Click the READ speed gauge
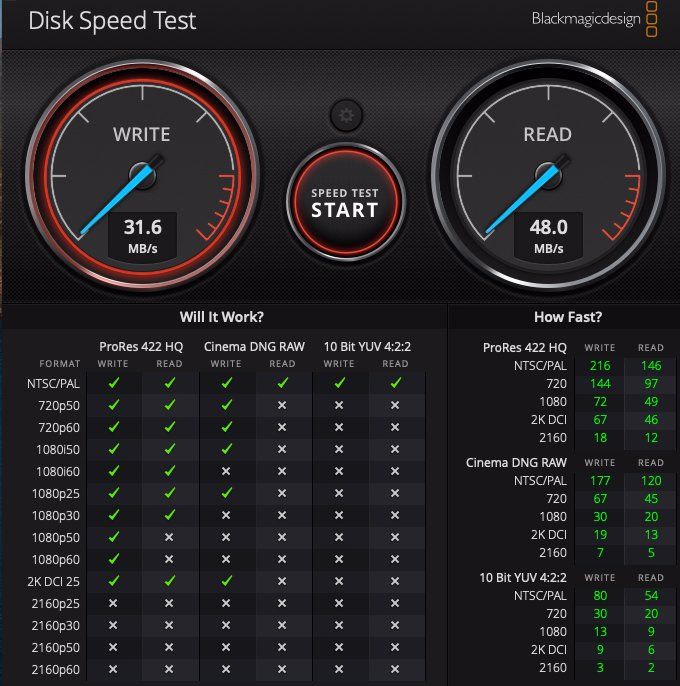680x686 pixels. 548,176
